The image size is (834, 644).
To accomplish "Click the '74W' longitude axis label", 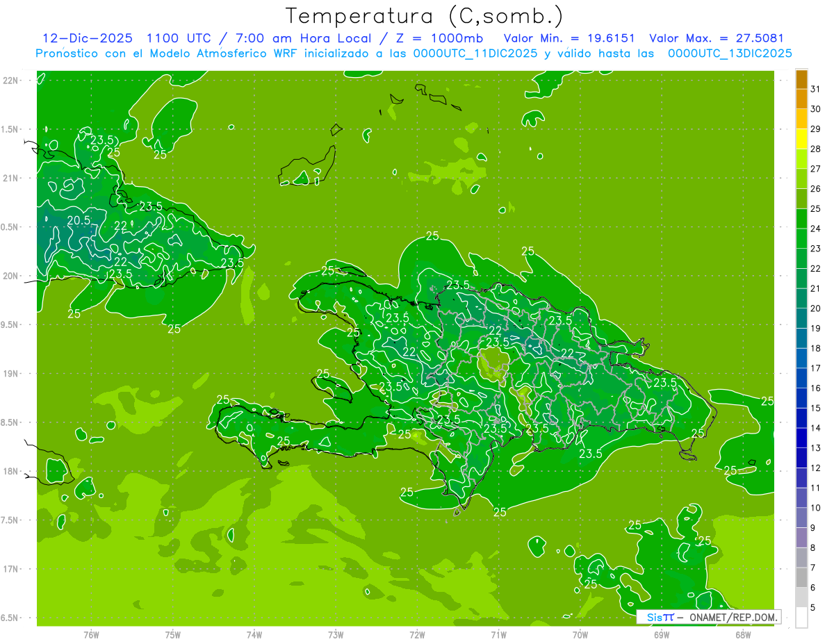I will point(254,635).
